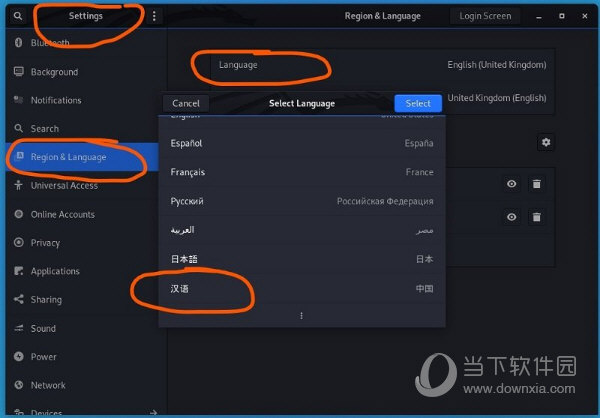
Task: Minimize the Settings window
Action: click(x=539, y=16)
